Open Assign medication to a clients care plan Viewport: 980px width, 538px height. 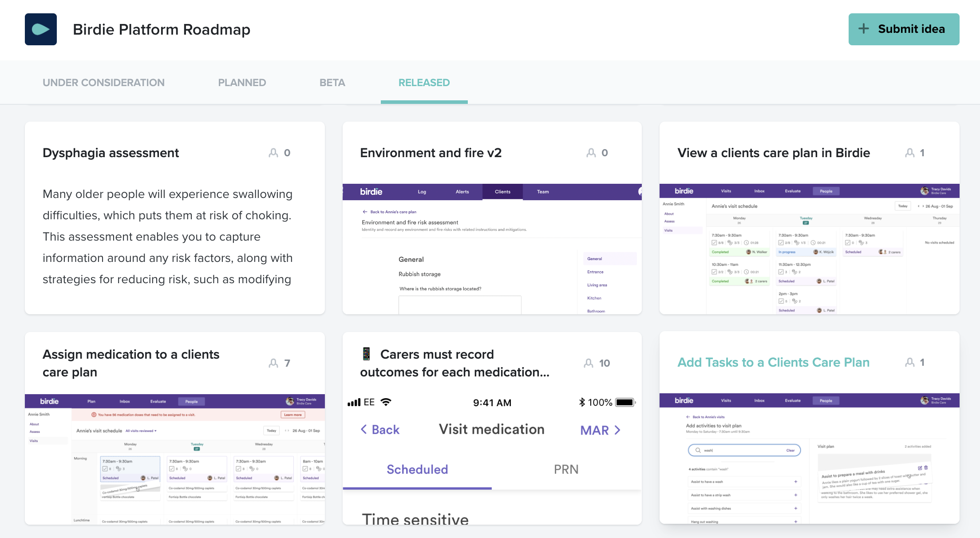pyautogui.click(x=131, y=363)
